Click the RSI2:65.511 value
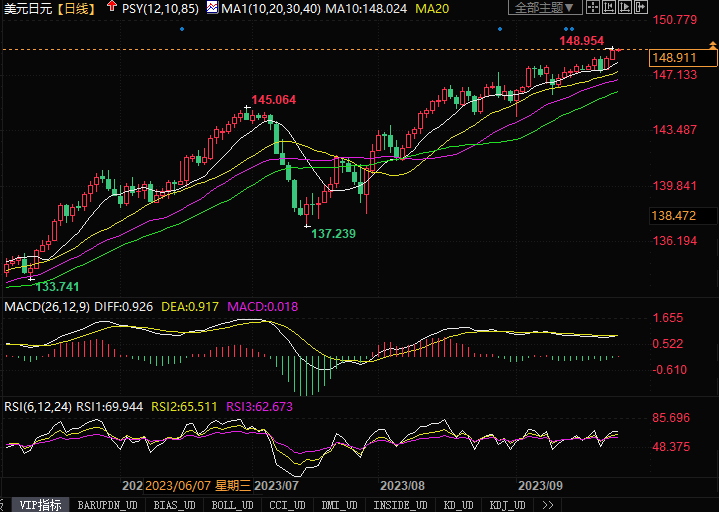The image size is (719, 512). pyautogui.click(x=184, y=407)
